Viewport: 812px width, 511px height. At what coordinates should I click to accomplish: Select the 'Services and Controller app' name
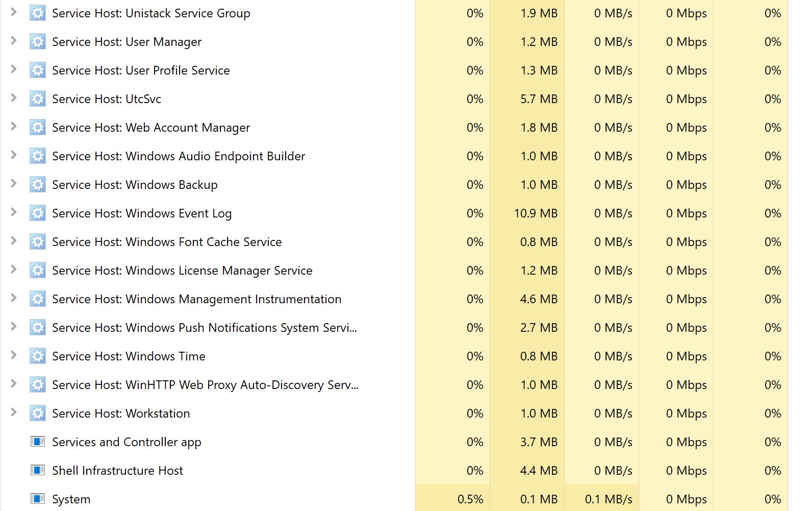(126, 442)
